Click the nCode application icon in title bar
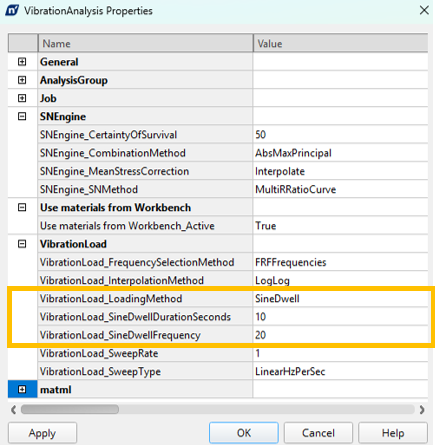Viewport: 435px width, 445px height. (x=12, y=10)
